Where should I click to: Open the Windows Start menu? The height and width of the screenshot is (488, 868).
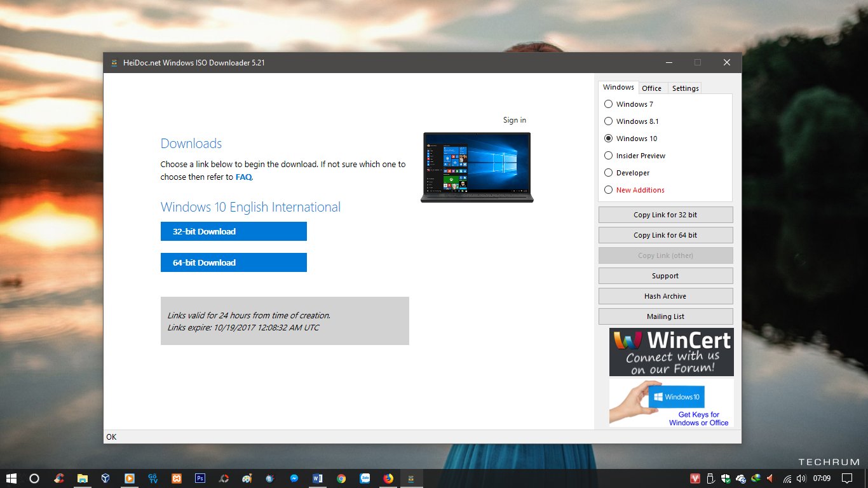tap(11, 478)
